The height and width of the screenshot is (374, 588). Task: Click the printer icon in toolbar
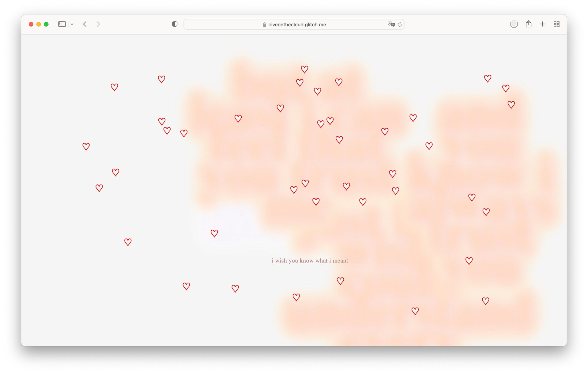(x=514, y=24)
